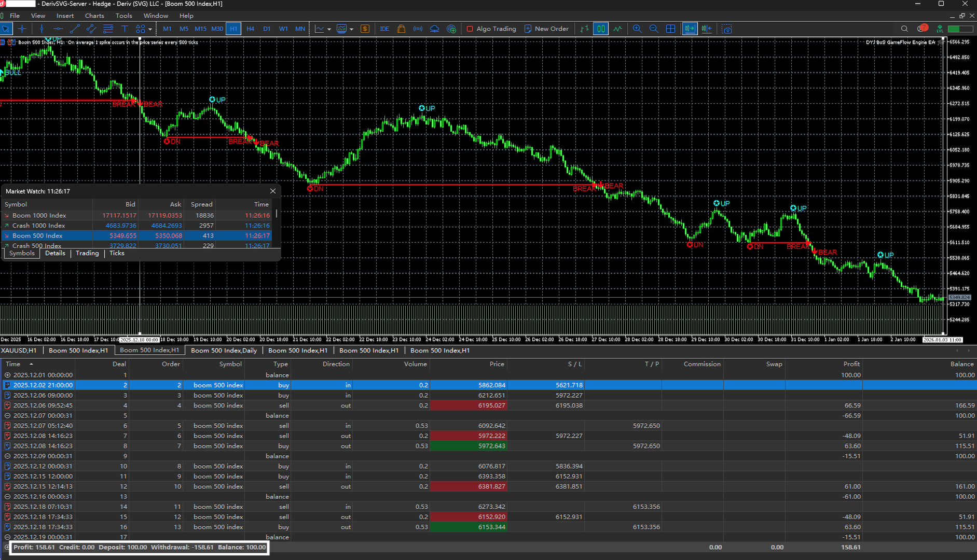Click the text label tool

pyautogui.click(x=125, y=29)
